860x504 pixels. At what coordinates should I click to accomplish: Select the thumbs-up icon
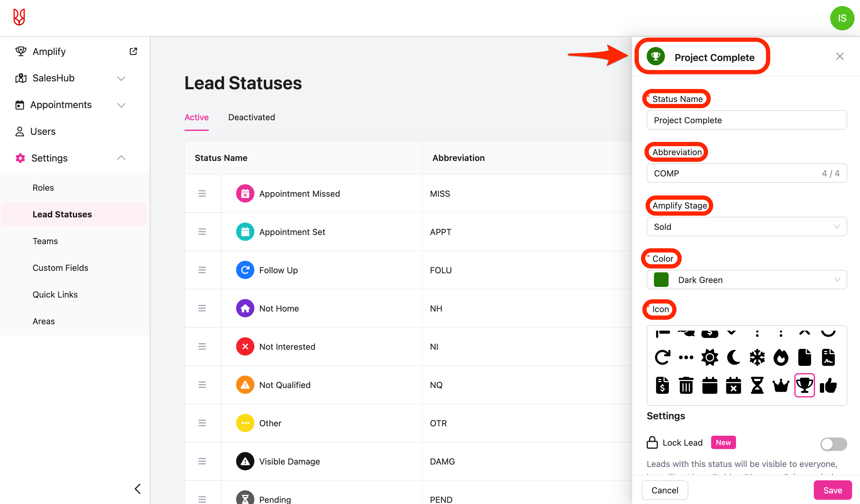828,385
